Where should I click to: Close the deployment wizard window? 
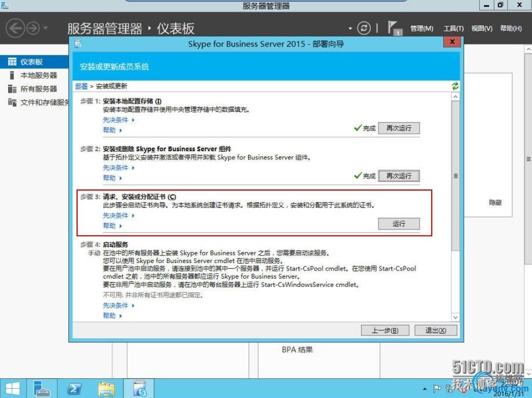[x=452, y=42]
